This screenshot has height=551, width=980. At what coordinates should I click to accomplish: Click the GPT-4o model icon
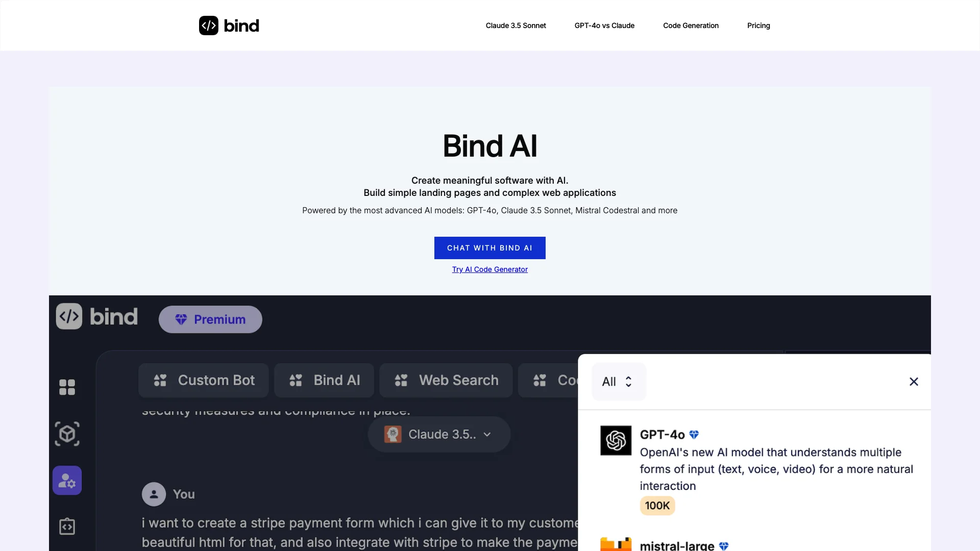[615, 439]
